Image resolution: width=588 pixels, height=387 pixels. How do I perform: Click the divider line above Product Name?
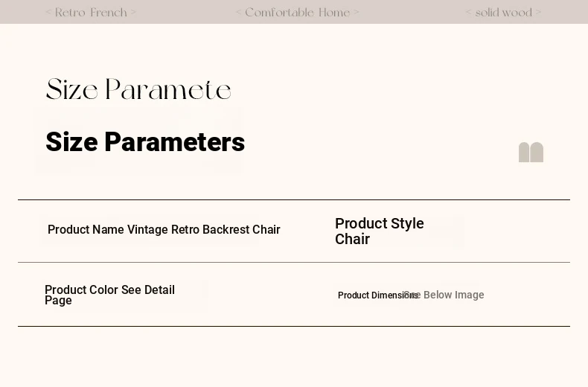pos(294,199)
